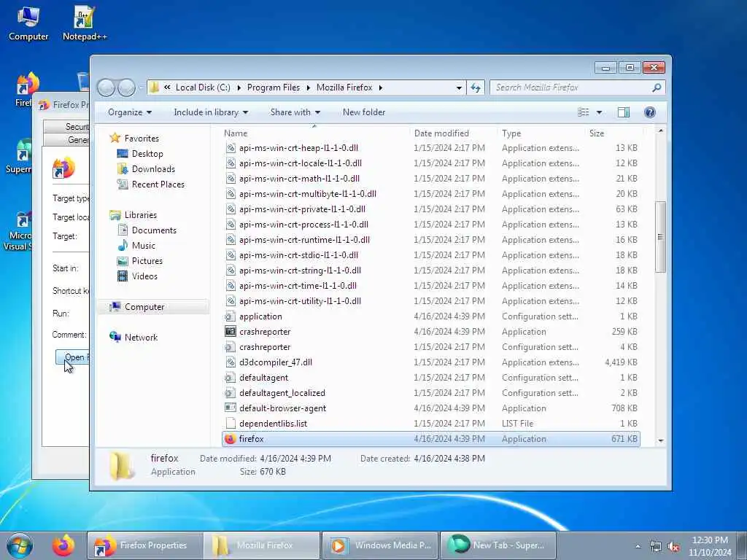Image resolution: width=747 pixels, height=560 pixels.
Task: Refresh the Mozilla Firefox folder view
Action: [x=476, y=87]
